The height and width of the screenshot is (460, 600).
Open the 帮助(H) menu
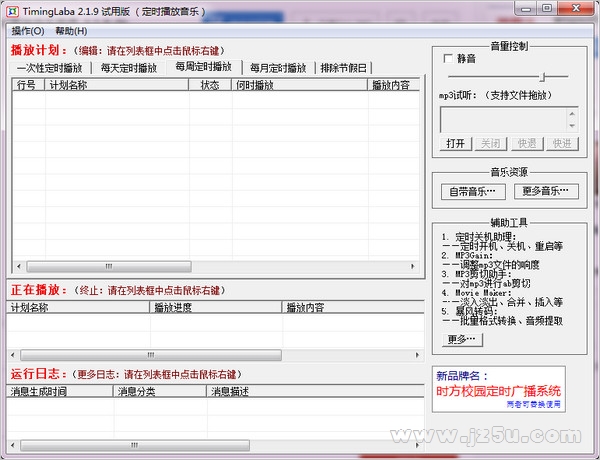point(71,31)
